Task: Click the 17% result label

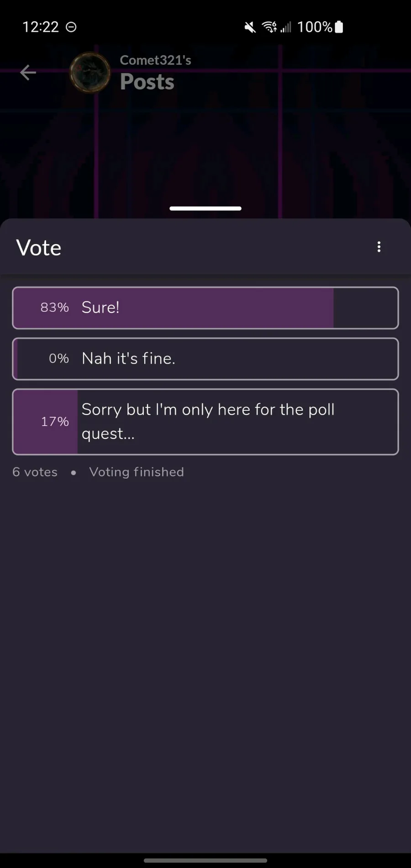Action: pos(55,422)
